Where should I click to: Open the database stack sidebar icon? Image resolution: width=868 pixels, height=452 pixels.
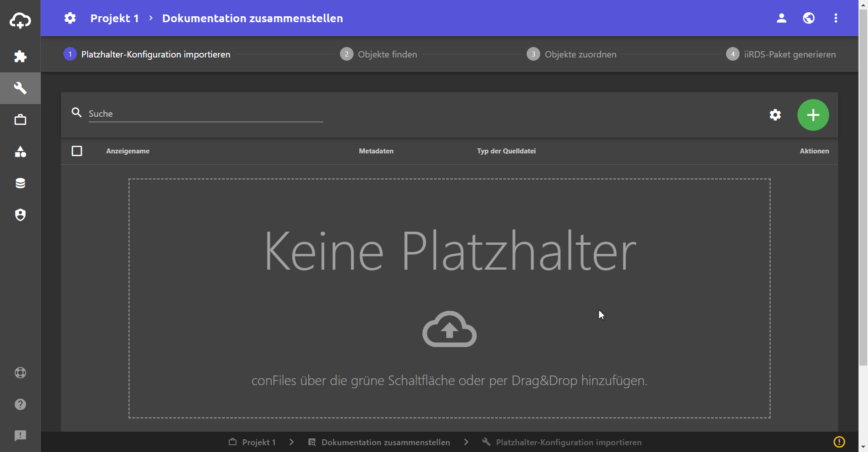pyautogui.click(x=20, y=183)
